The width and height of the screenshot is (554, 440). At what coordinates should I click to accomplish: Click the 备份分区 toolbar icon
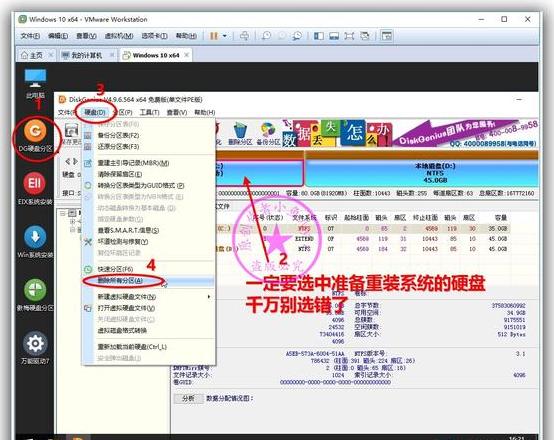coord(268,134)
